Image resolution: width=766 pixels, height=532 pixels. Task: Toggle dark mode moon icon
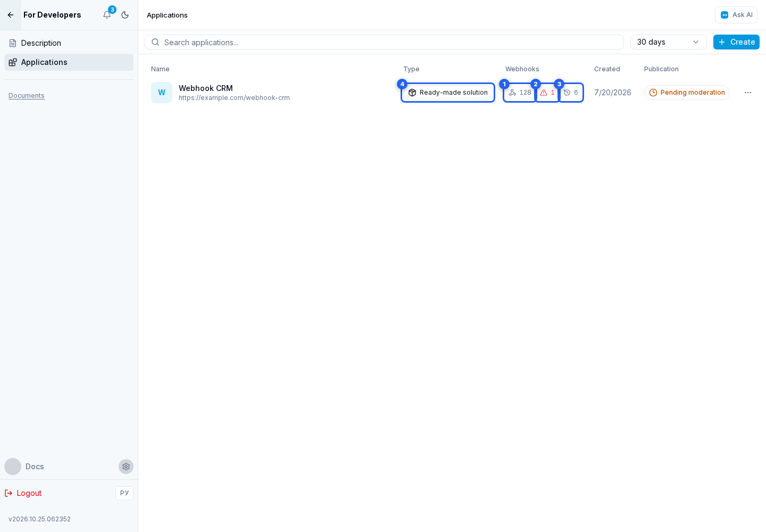pyautogui.click(x=125, y=15)
